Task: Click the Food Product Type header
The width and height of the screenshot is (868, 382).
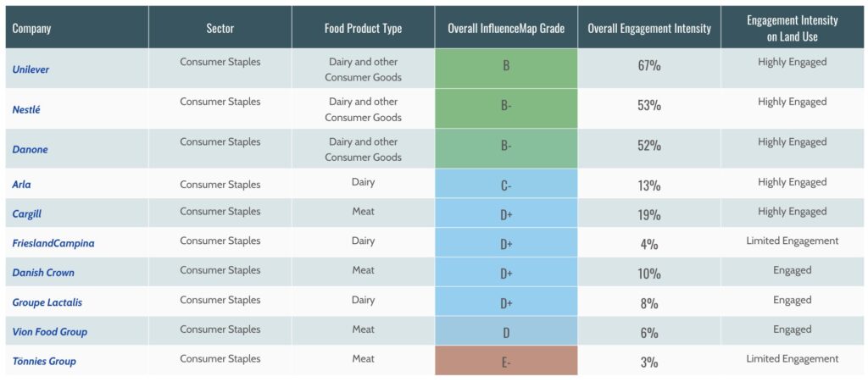Action: 363,28
